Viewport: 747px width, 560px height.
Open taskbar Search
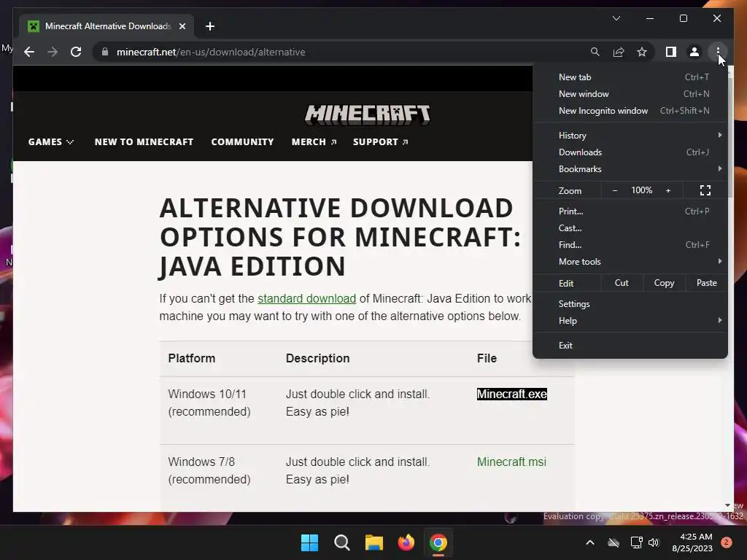pyautogui.click(x=341, y=542)
